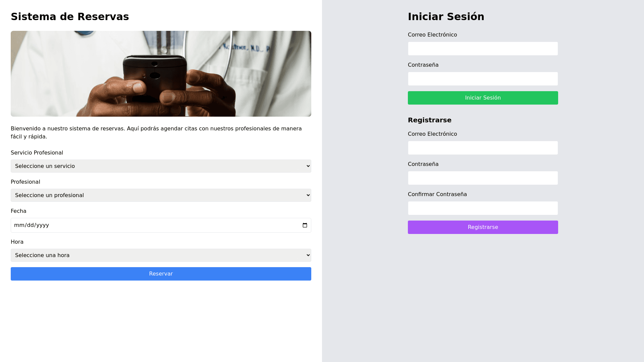Click the mm/dd/yyyy text in Fecha field
Screen dimensions: 644x362
pyautogui.click(x=32, y=225)
